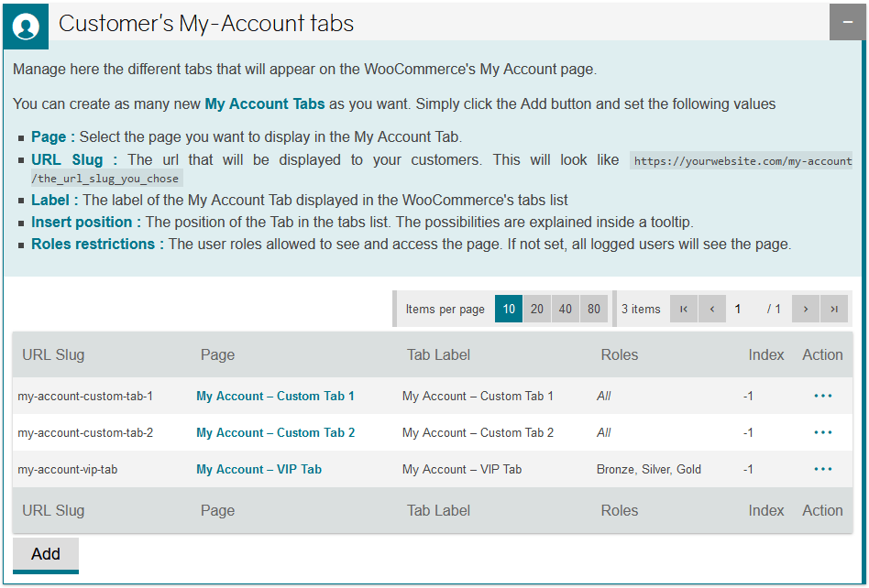
Task: Sort by Page top column header
Action: click(x=217, y=354)
